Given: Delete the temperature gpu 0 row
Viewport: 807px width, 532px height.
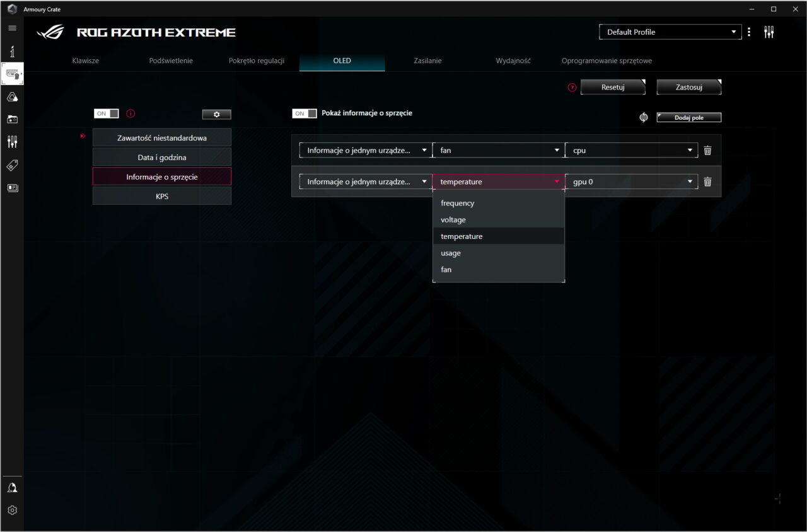Looking at the screenshot, I should (707, 182).
